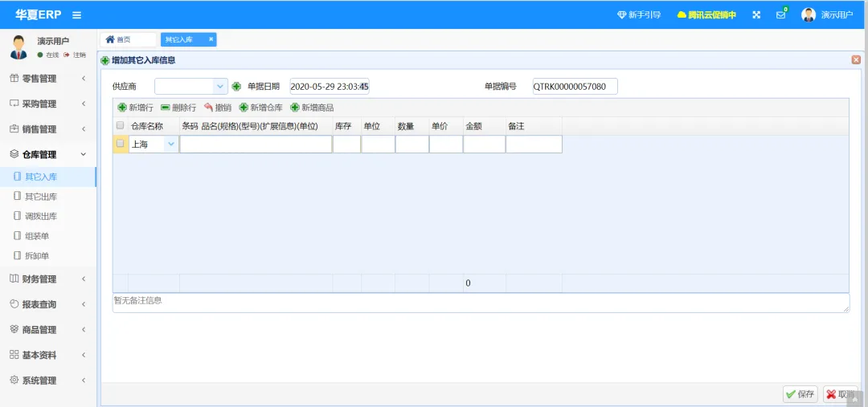Click the 取消 cancel button
This screenshot has width=868, height=407.
(841, 394)
